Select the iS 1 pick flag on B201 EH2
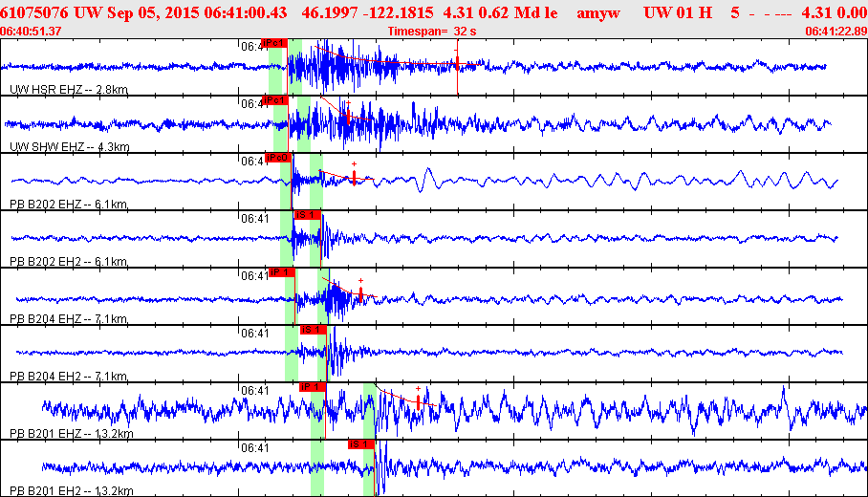 (x=358, y=444)
